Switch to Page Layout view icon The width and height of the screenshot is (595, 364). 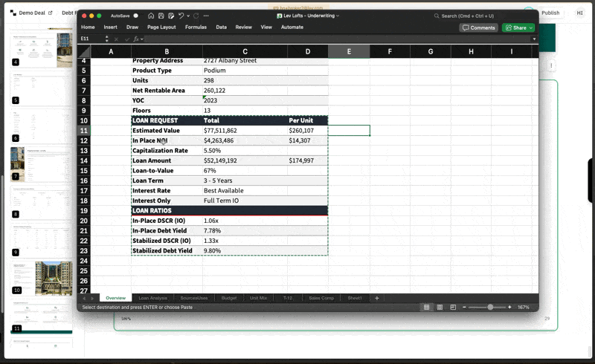click(x=440, y=307)
